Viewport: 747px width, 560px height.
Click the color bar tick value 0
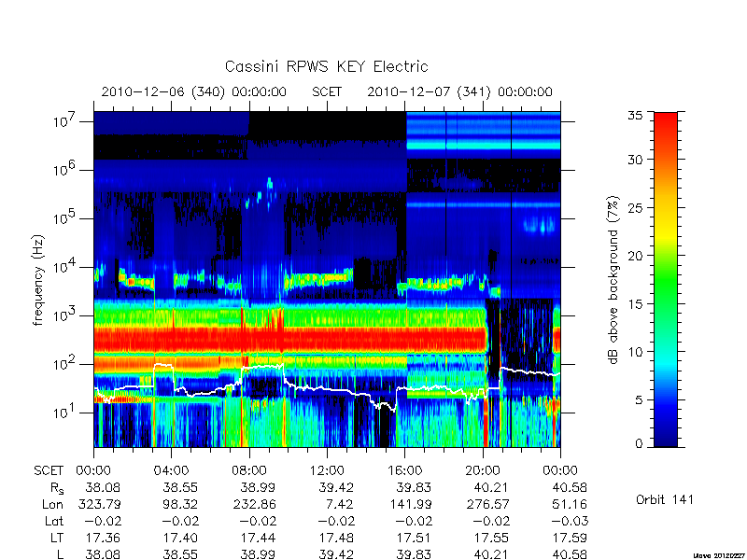639,444
